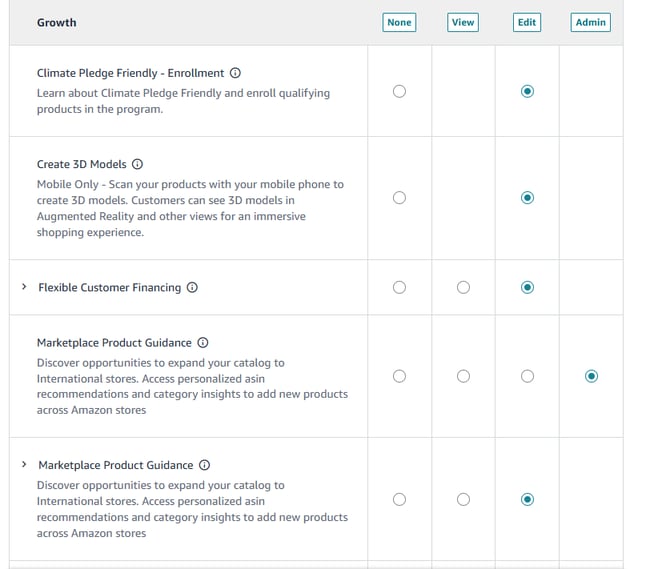Expand the bottom Marketplace Product Guidance row chevron
The width and height of the screenshot is (670, 569).
tap(24, 465)
